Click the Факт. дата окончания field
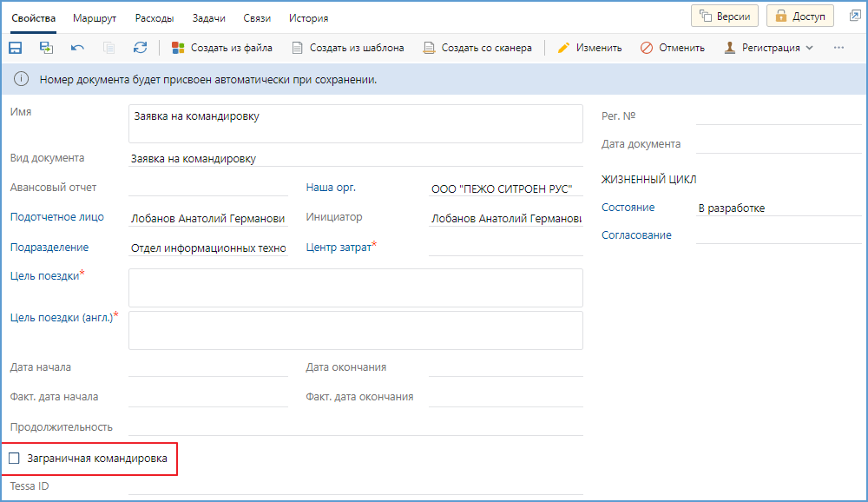868x502 pixels. pos(506,398)
